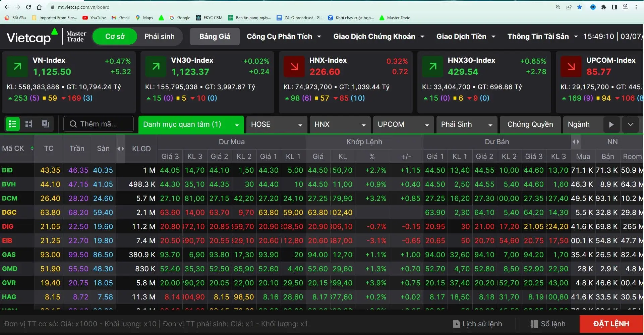The width and height of the screenshot is (644, 335).
Task: Open Công Cụ Phân Tích menu
Action: coord(284,37)
